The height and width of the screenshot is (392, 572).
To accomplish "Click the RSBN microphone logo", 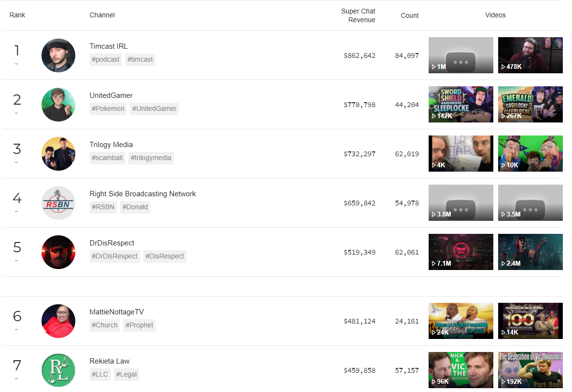I will tap(58, 203).
